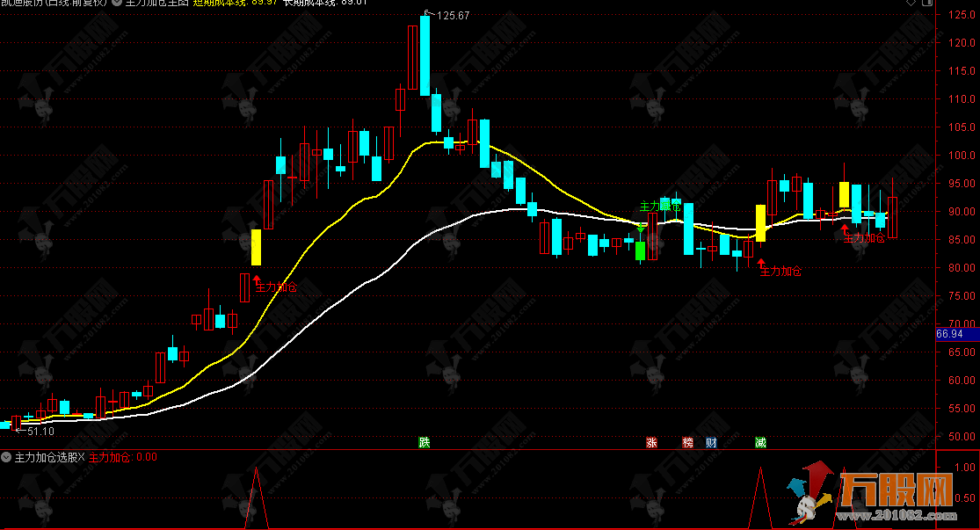Select the 51.10 lowest price label

[35, 431]
